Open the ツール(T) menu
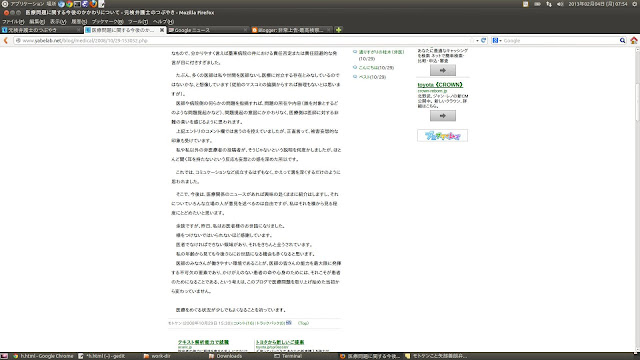 coord(138,22)
